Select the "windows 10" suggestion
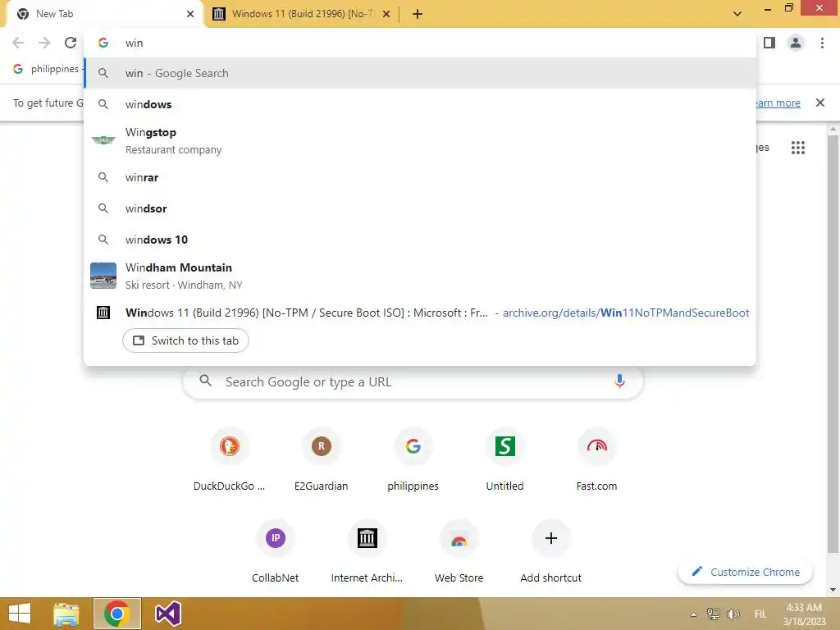This screenshot has width=840, height=630. click(x=420, y=240)
